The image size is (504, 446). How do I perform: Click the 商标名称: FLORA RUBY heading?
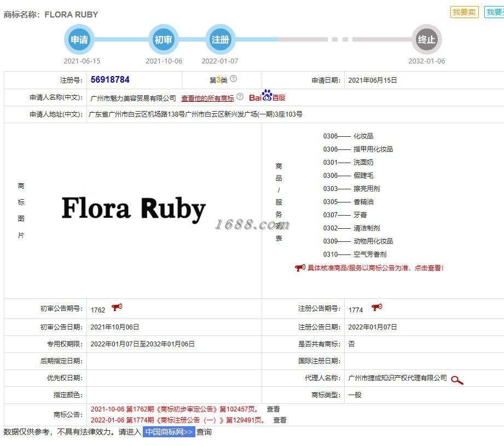51,14
